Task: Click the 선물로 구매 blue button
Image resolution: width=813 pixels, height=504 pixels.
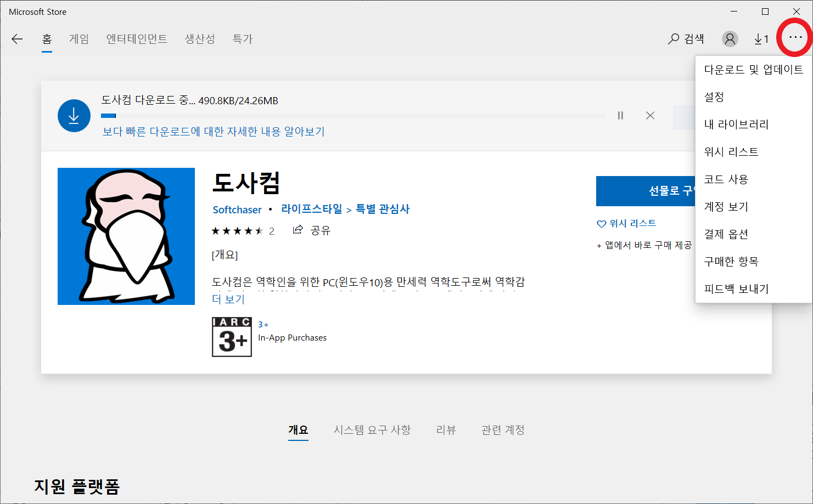Action: (646, 191)
